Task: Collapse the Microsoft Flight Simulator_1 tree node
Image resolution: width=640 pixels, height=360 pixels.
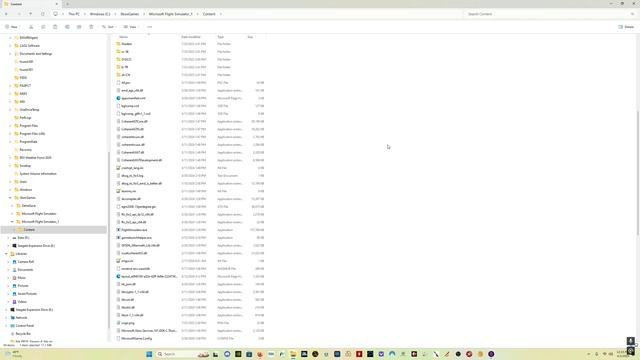Action: point(12,222)
